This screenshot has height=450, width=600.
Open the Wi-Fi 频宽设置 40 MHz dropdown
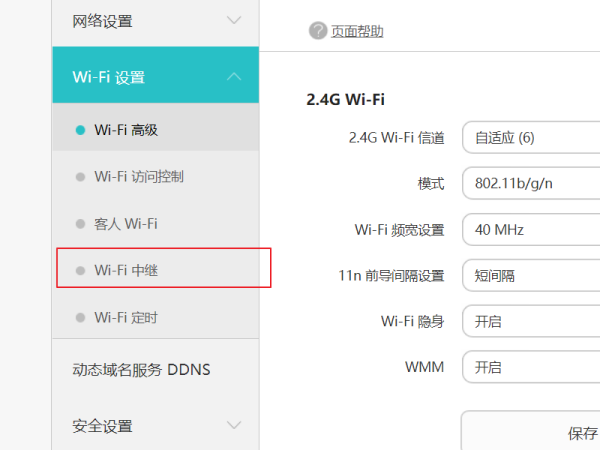click(x=531, y=230)
